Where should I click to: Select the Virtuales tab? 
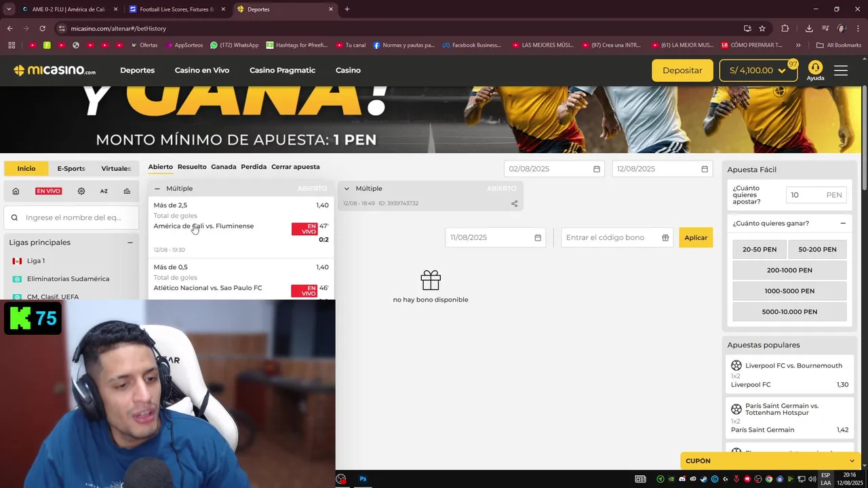116,169
